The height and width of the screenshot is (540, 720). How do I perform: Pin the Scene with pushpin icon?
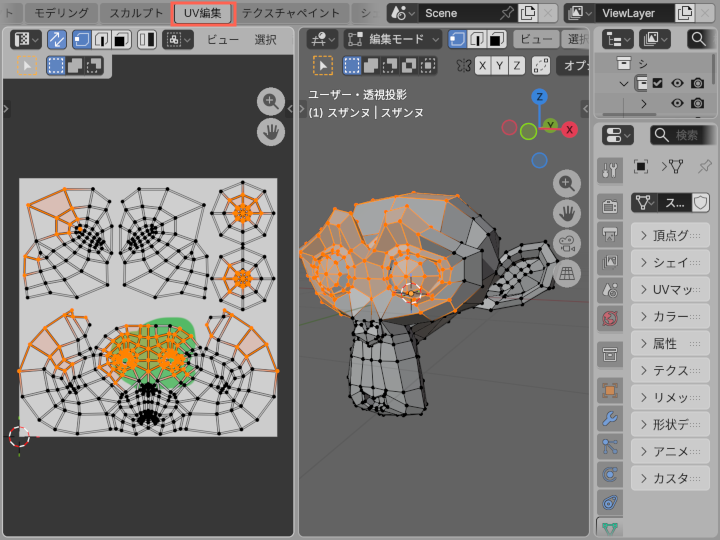[x=506, y=13]
